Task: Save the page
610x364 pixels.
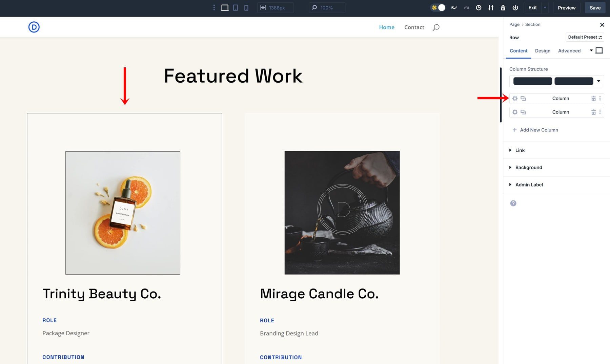Action: point(595,7)
